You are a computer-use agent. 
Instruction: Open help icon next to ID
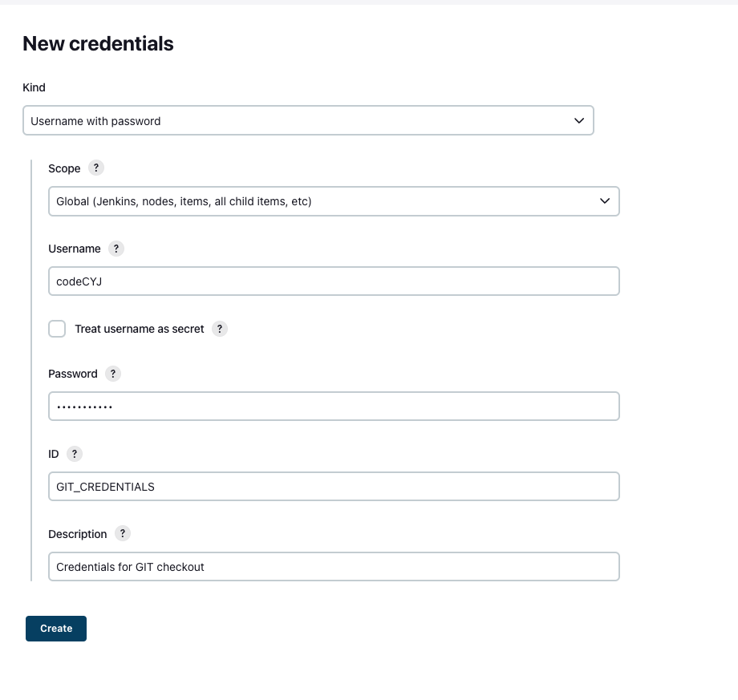pyautogui.click(x=75, y=454)
